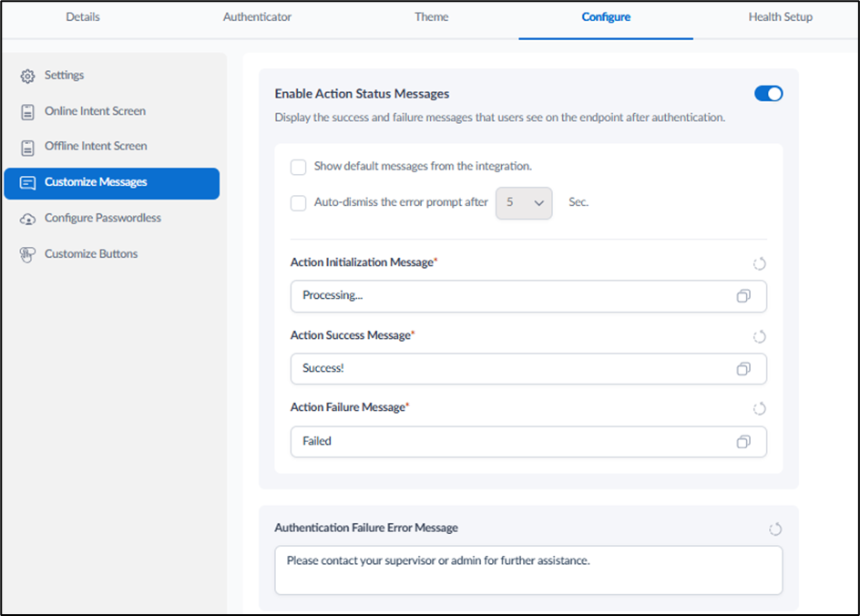860x616 pixels.
Task: Reset the Action Success Message
Action: [760, 336]
